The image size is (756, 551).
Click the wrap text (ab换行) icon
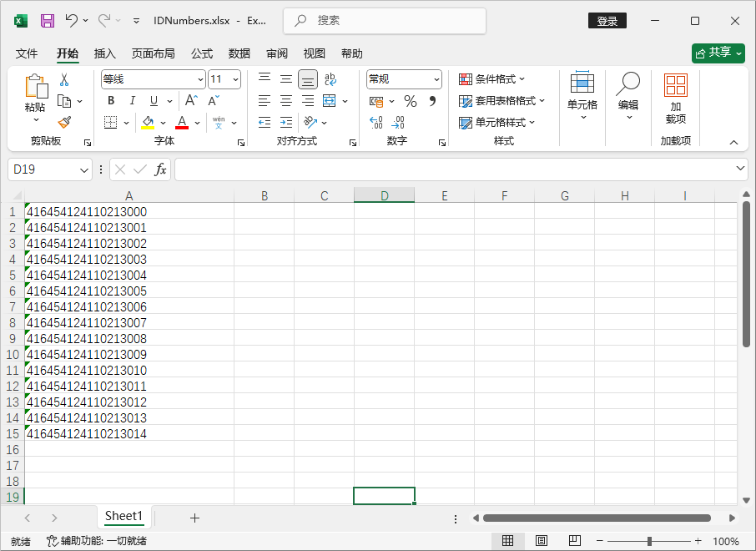coord(330,78)
